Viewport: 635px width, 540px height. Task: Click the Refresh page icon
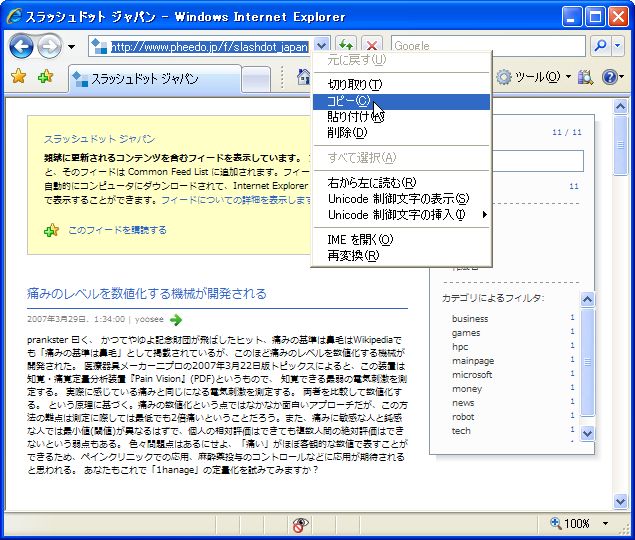coord(345,46)
